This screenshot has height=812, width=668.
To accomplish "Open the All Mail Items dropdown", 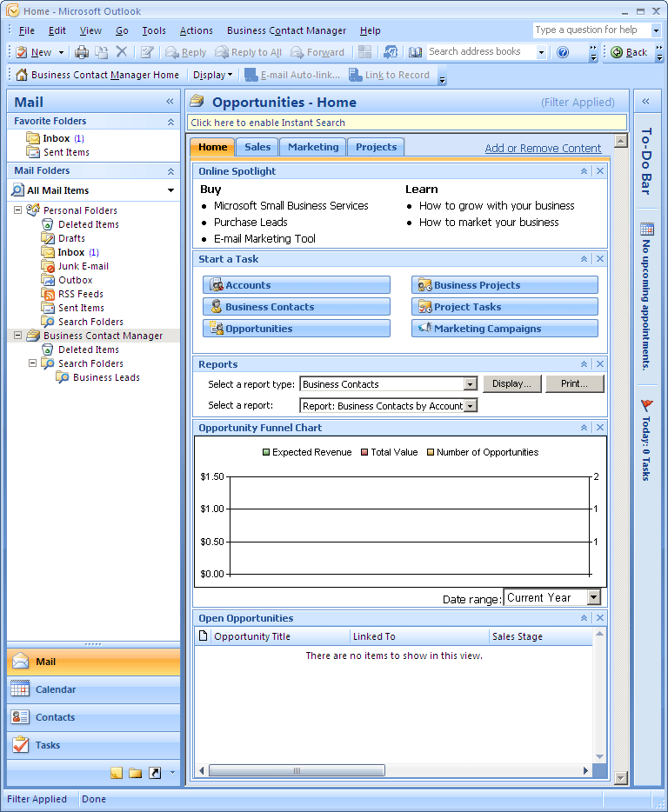I will (170, 190).
